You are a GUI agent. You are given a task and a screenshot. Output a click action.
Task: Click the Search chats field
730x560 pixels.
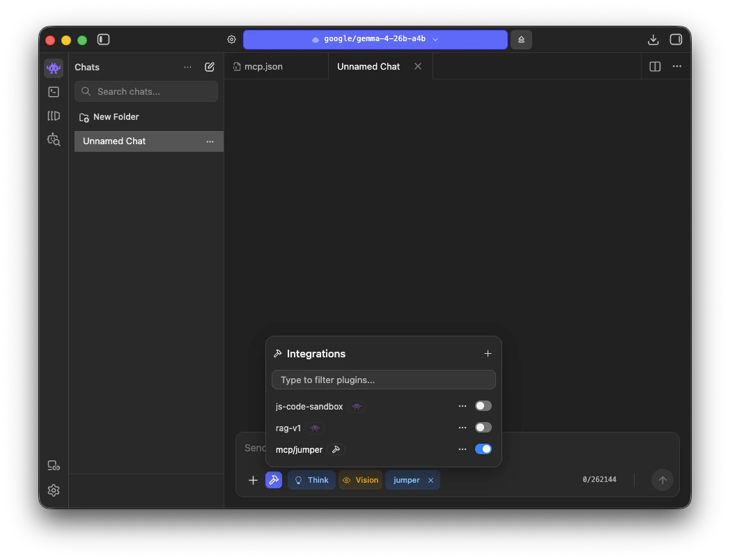[x=146, y=91]
